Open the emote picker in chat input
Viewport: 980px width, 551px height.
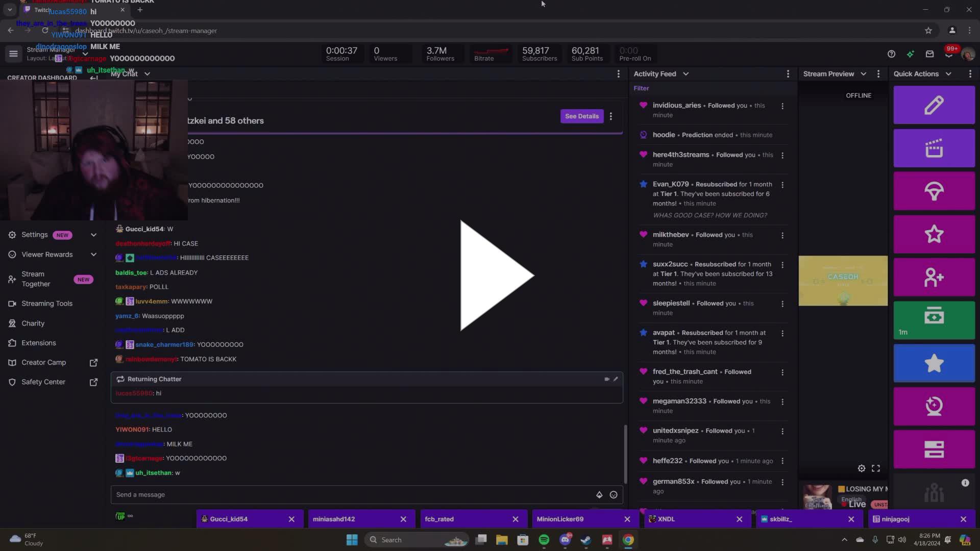pos(613,494)
